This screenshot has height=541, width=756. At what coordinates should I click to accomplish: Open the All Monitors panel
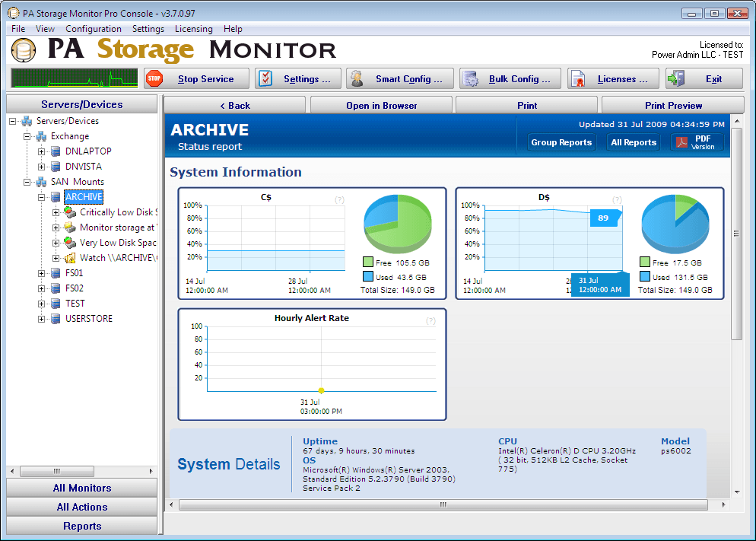click(x=82, y=488)
